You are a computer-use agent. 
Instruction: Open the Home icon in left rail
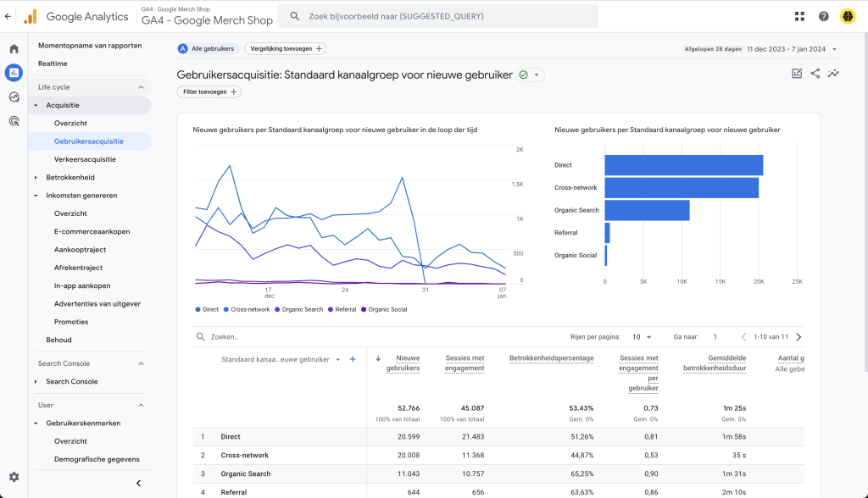pyautogui.click(x=14, y=48)
